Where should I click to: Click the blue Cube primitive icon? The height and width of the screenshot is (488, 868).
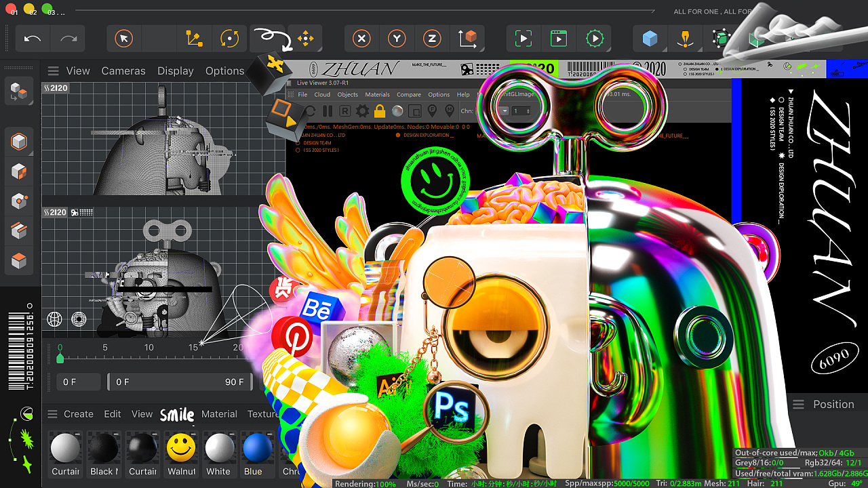[x=650, y=39]
